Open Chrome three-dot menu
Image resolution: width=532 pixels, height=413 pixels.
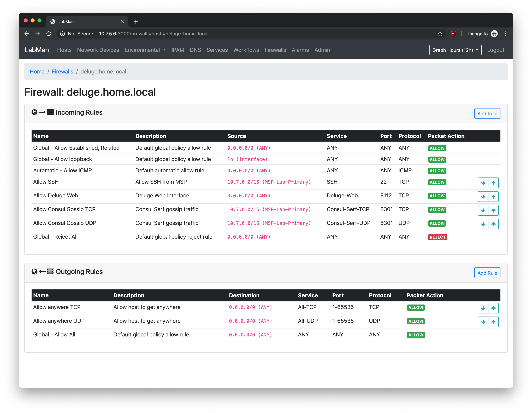pyautogui.click(x=505, y=34)
